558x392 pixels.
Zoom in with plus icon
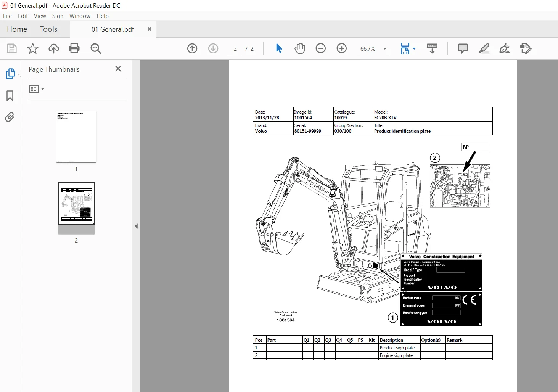(x=342, y=48)
